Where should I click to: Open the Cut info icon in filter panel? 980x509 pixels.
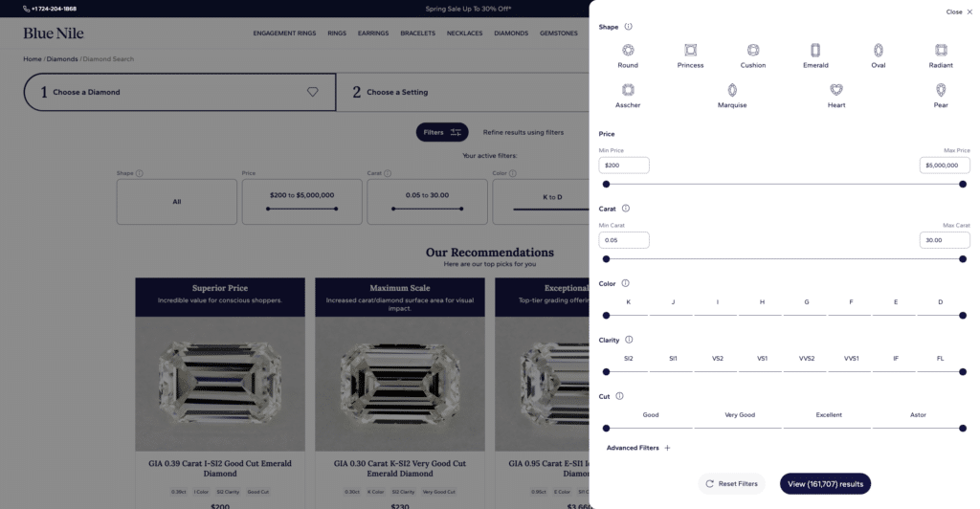pyautogui.click(x=619, y=395)
